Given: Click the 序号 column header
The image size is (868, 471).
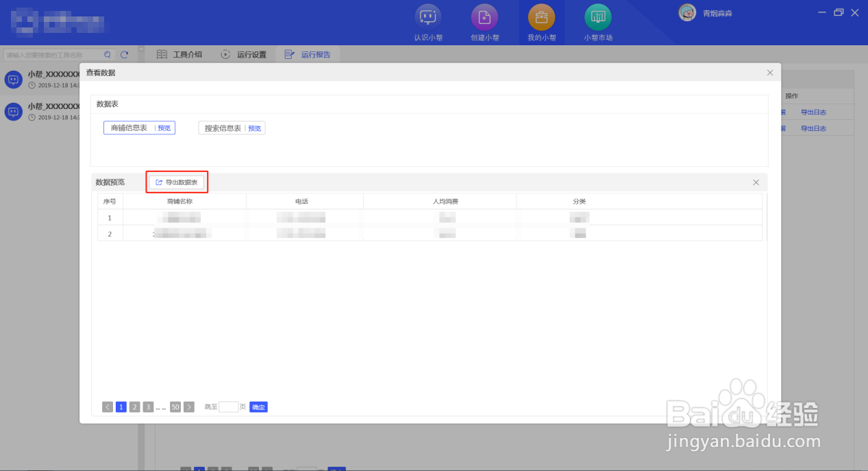Looking at the screenshot, I should point(110,202).
